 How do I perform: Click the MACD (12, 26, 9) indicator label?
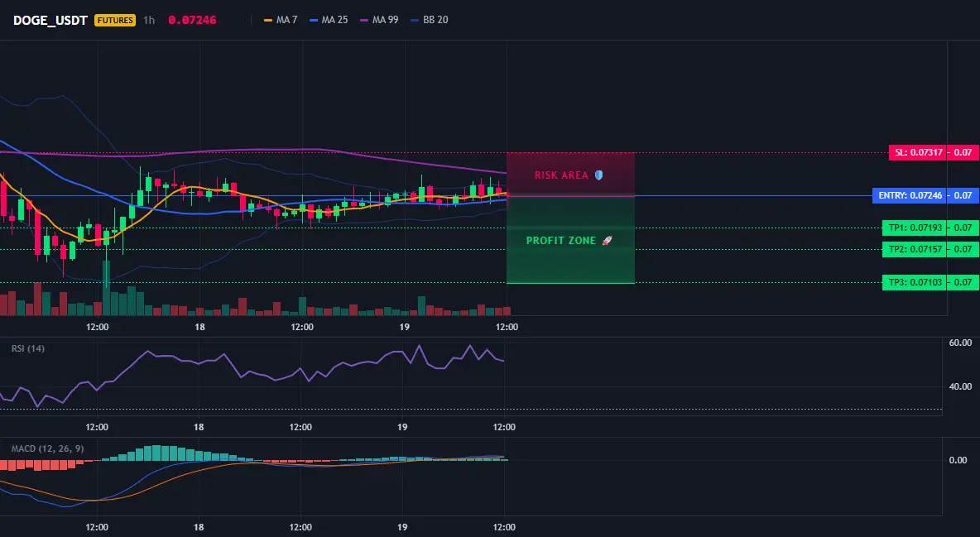click(47, 448)
